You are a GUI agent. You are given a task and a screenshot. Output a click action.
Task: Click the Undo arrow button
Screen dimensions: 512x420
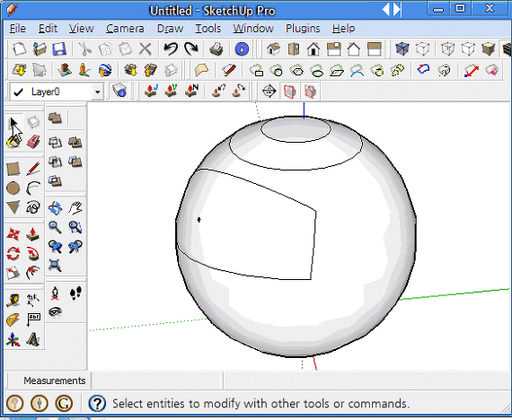171,49
